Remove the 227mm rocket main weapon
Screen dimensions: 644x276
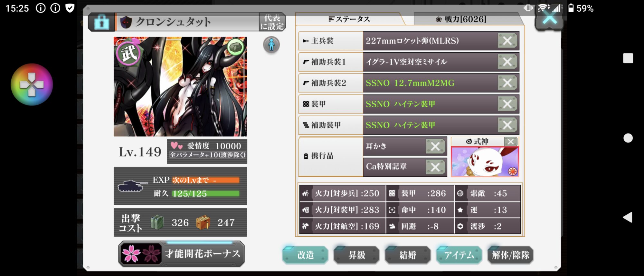click(507, 41)
